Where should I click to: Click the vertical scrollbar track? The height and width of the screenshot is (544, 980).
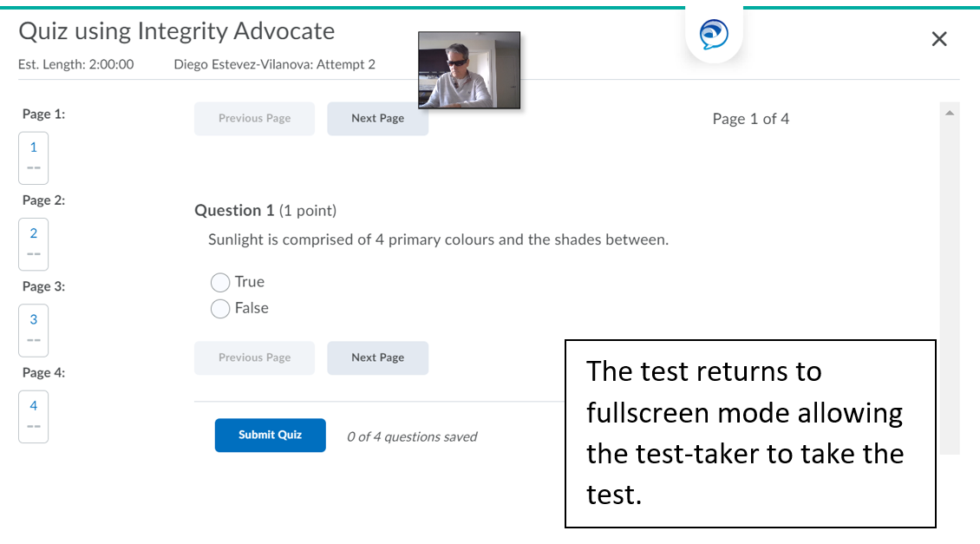(950, 260)
